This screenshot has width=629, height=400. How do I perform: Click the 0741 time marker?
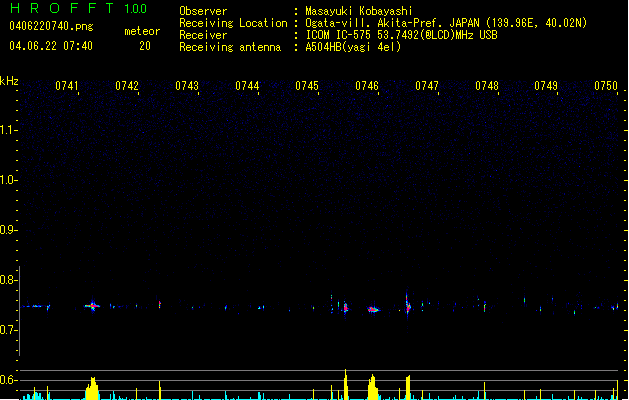point(67,86)
